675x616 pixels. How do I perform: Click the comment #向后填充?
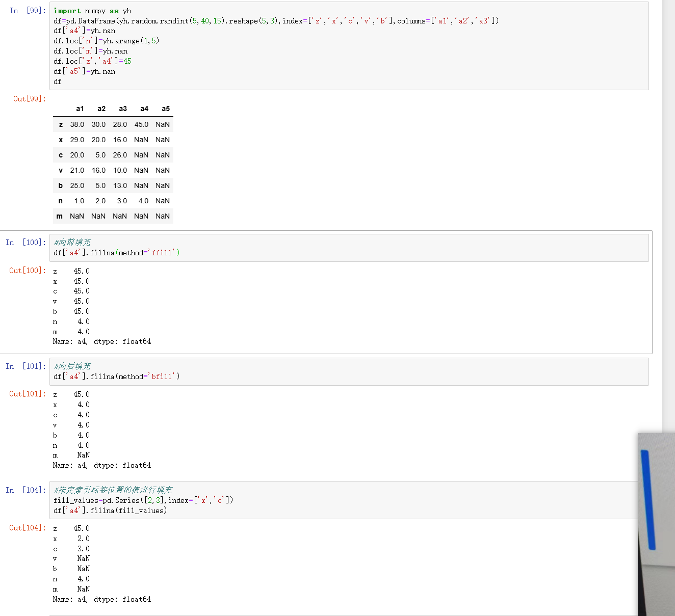tap(72, 366)
